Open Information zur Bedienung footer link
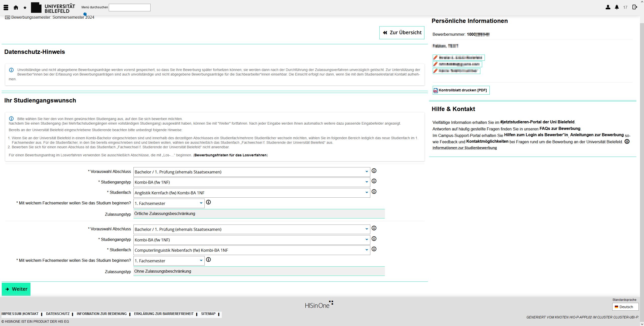644x326 pixels. (x=102, y=314)
